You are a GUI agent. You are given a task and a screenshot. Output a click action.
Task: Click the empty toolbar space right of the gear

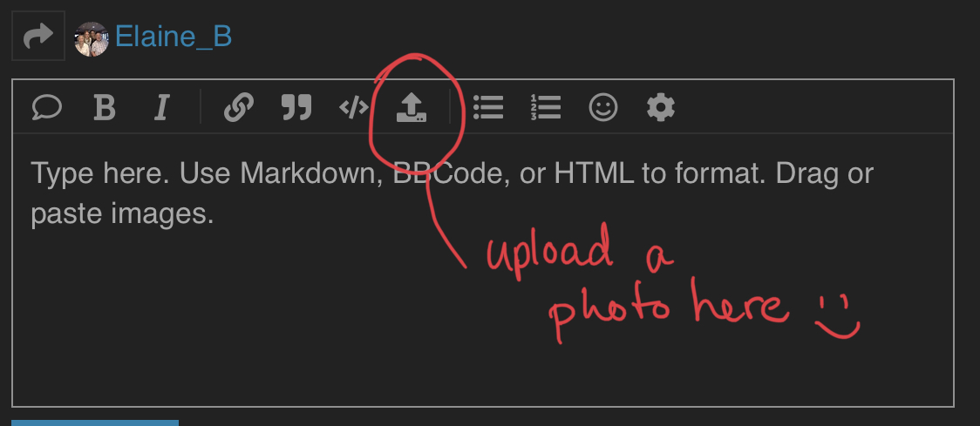tap(813, 107)
